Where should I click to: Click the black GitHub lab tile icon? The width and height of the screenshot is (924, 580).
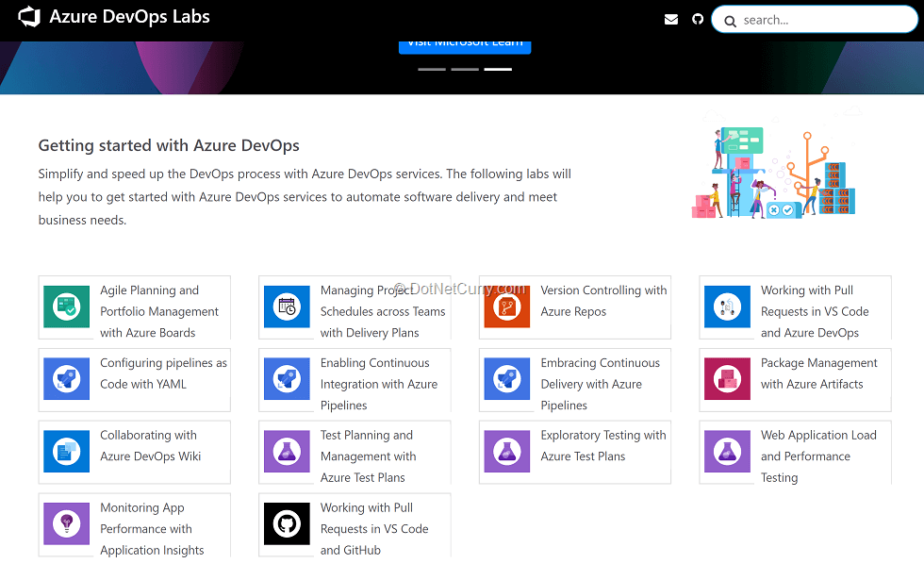click(x=287, y=523)
